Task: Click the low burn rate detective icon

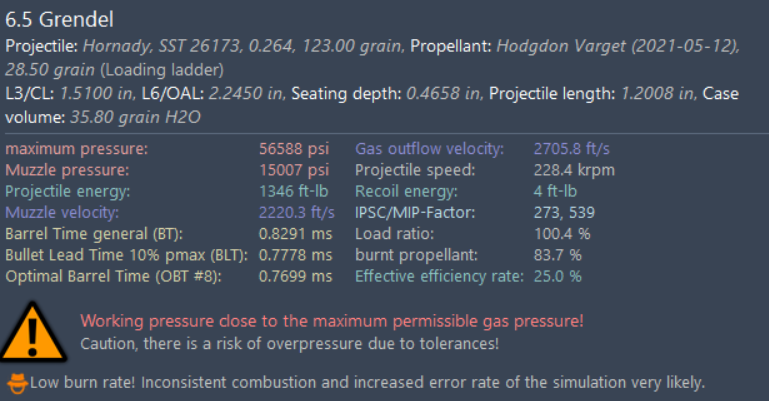Action: point(16,381)
